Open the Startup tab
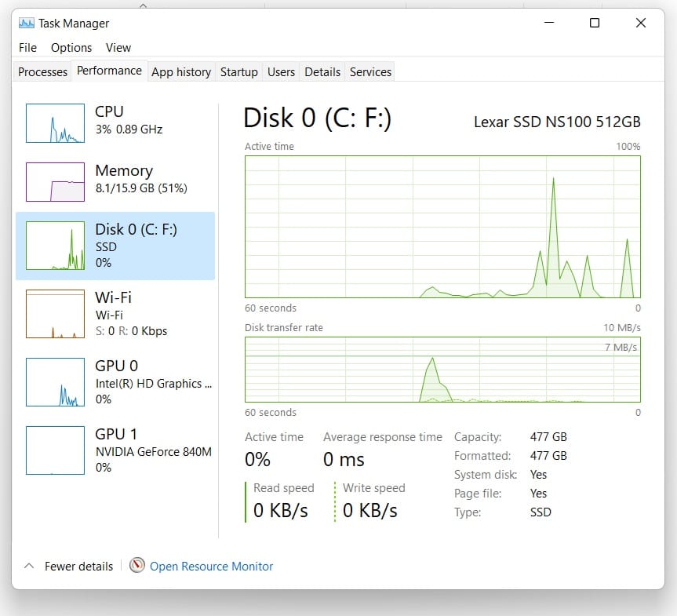The height and width of the screenshot is (616, 677). (238, 71)
